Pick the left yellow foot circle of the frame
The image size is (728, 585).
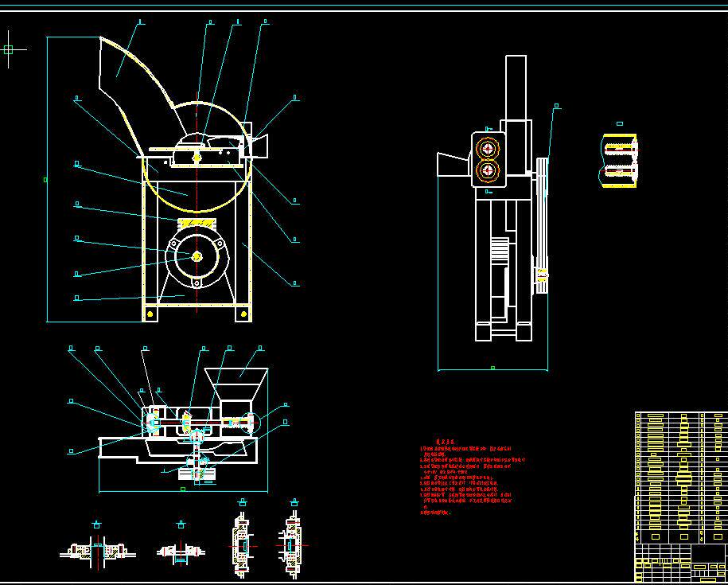(x=150, y=314)
